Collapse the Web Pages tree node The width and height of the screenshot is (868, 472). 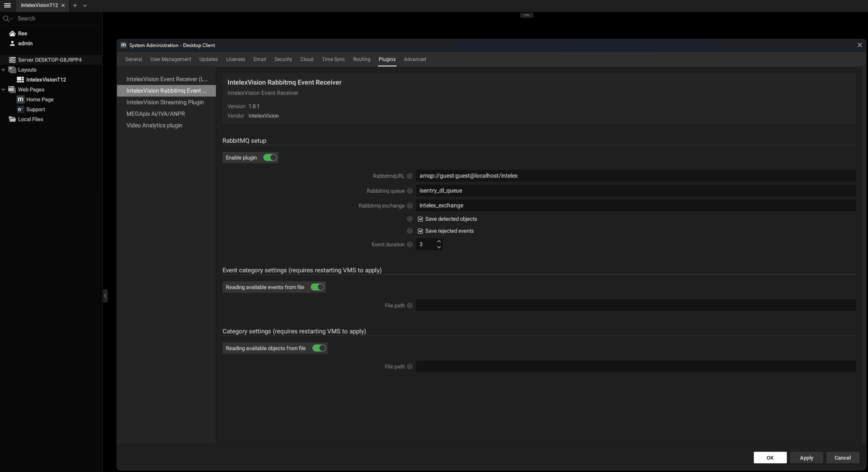click(x=3, y=90)
